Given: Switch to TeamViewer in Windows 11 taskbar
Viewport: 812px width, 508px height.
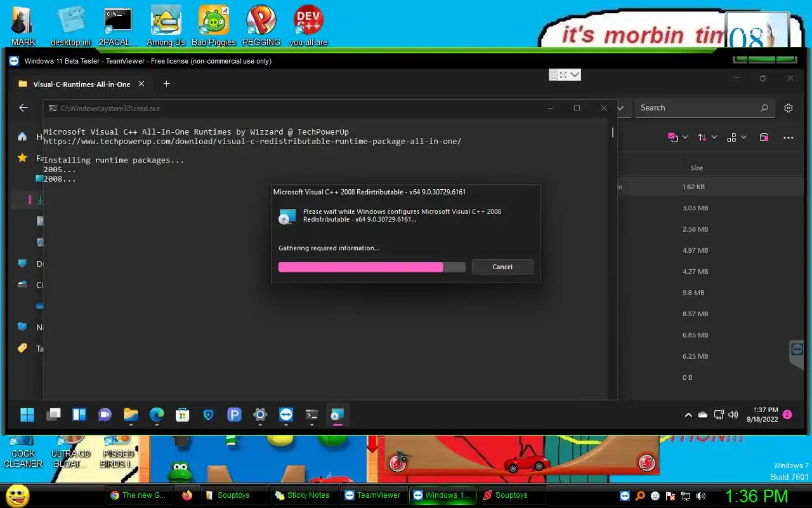Looking at the screenshot, I should click(286, 415).
